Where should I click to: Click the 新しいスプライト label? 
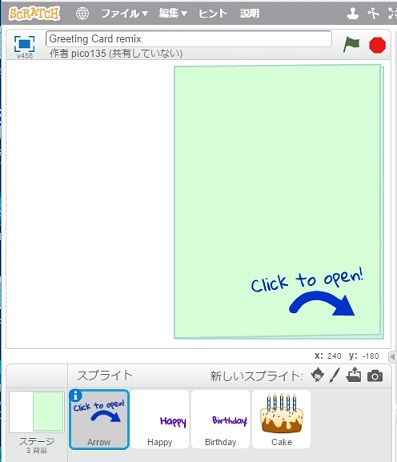point(256,376)
